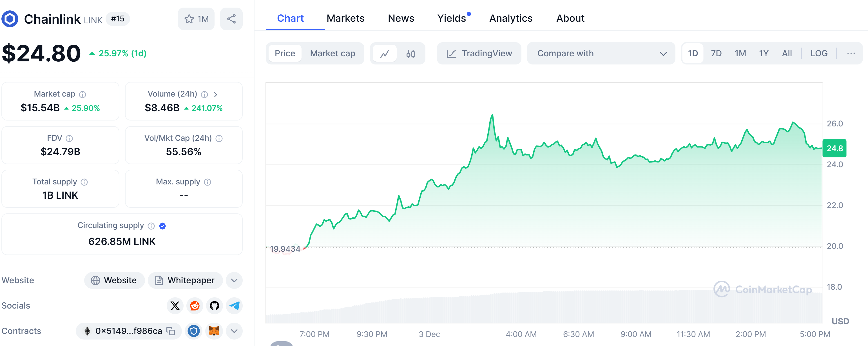Image resolution: width=868 pixels, height=346 pixels.
Task: Open the Telegram social icon
Action: tap(234, 305)
